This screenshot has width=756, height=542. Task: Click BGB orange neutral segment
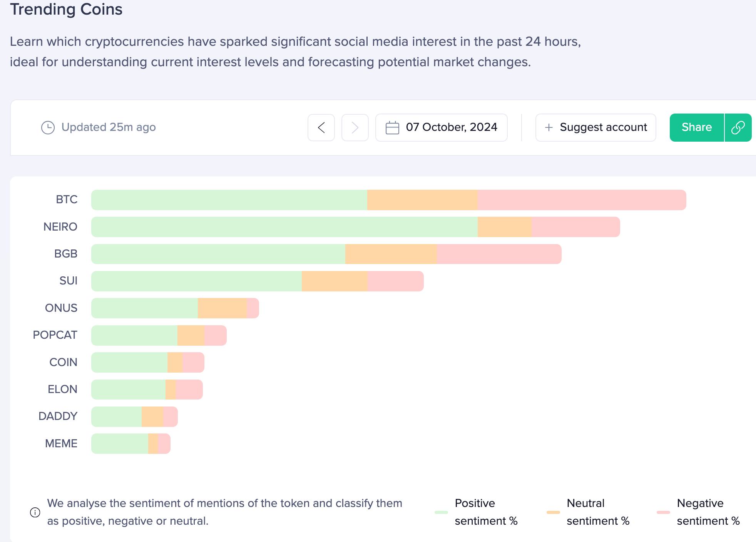click(391, 254)
